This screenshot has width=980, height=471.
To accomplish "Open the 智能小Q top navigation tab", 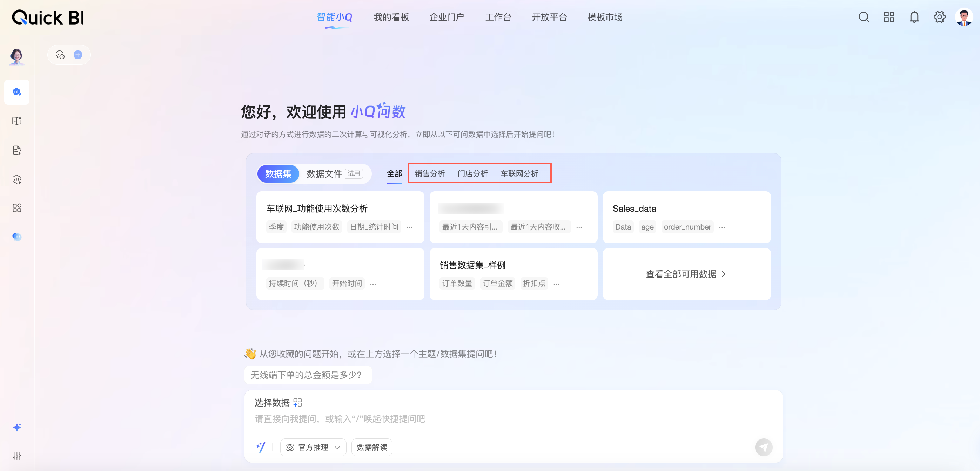I will click(335, 17).
